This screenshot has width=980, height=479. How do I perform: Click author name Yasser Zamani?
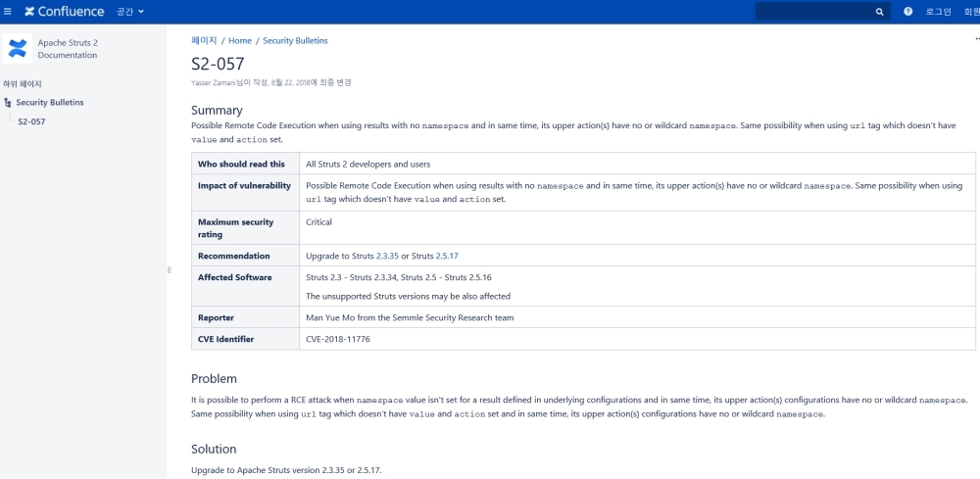(213, 82)
